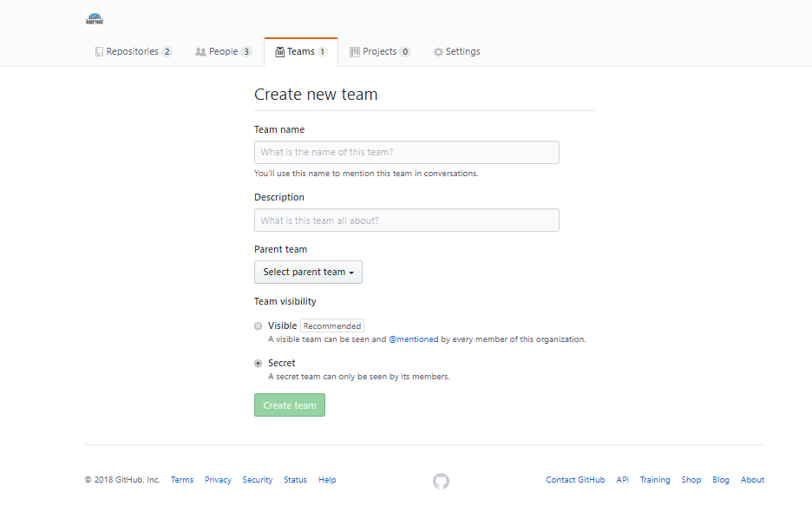812x526 pixels.
Task: Click the organization avatar logo
Action: point(95,18)
